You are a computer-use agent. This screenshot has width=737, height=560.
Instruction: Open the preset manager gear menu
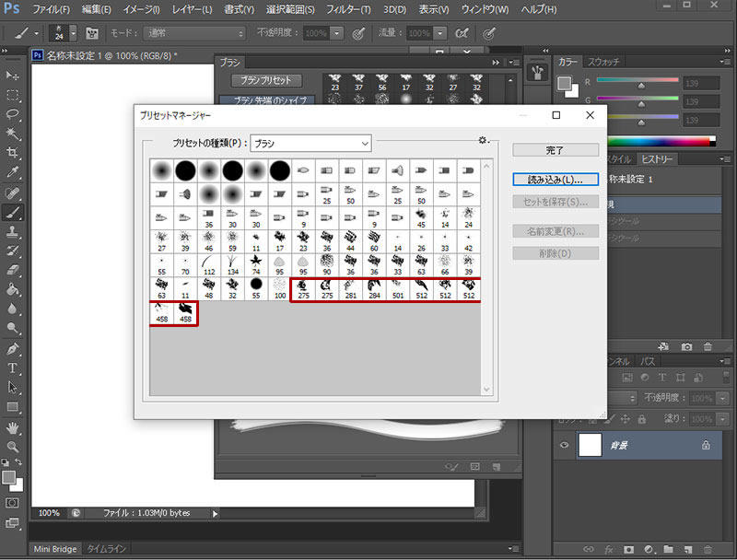click(x=483, y=140)
